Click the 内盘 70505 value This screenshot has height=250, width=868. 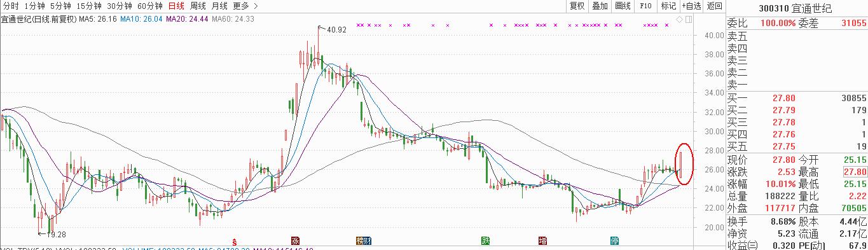coord(853,208)
